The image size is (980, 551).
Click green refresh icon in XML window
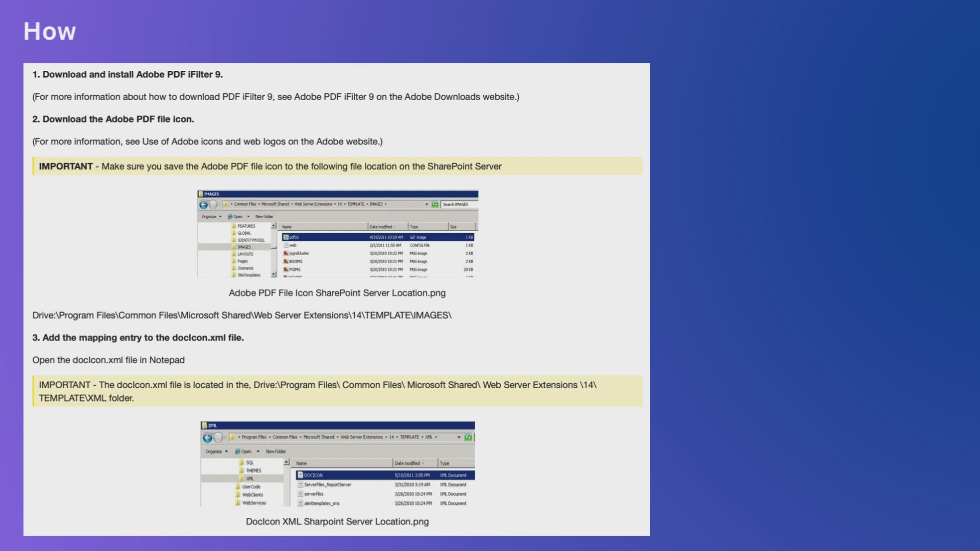tap(468, 438)
